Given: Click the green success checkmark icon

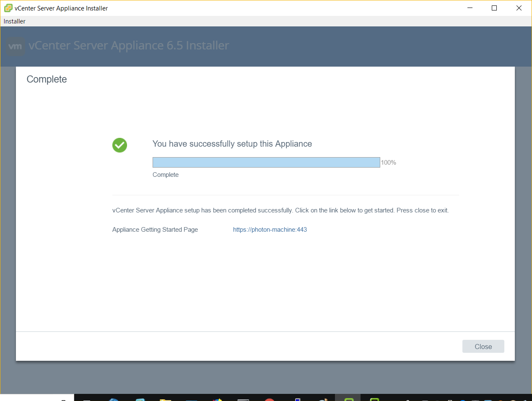Looking at the screenshot, I should [119, 145].
